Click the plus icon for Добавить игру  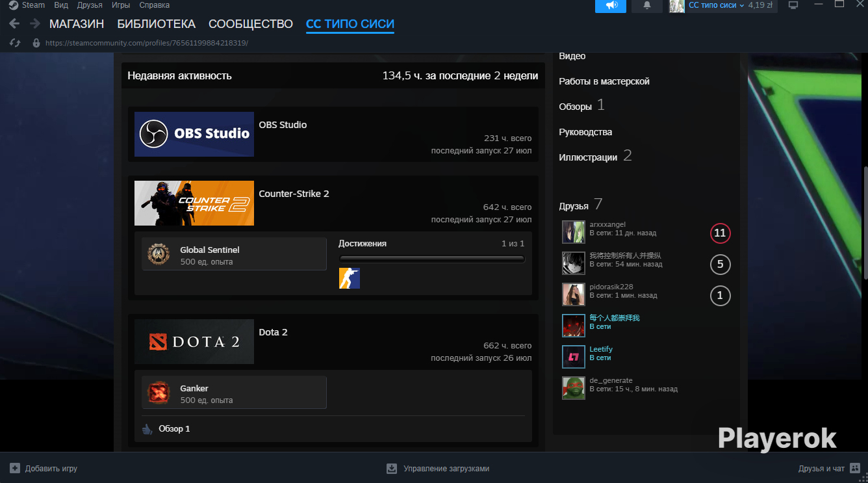tap(15, 468)
